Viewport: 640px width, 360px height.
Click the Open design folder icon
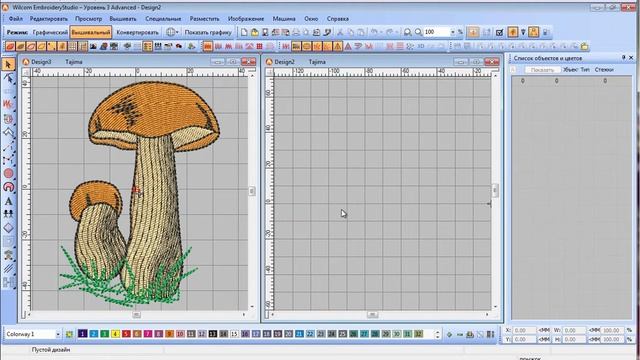[x=254, y=32]
